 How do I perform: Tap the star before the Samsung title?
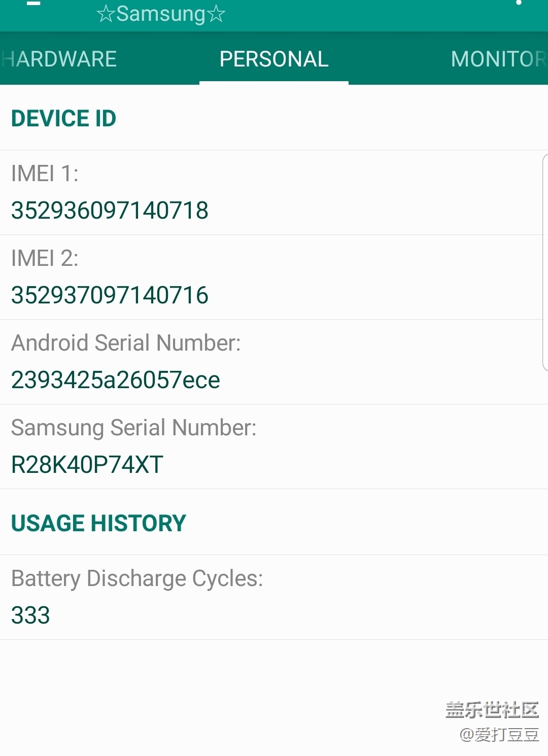pyautogui.click(x=106, y=14)
